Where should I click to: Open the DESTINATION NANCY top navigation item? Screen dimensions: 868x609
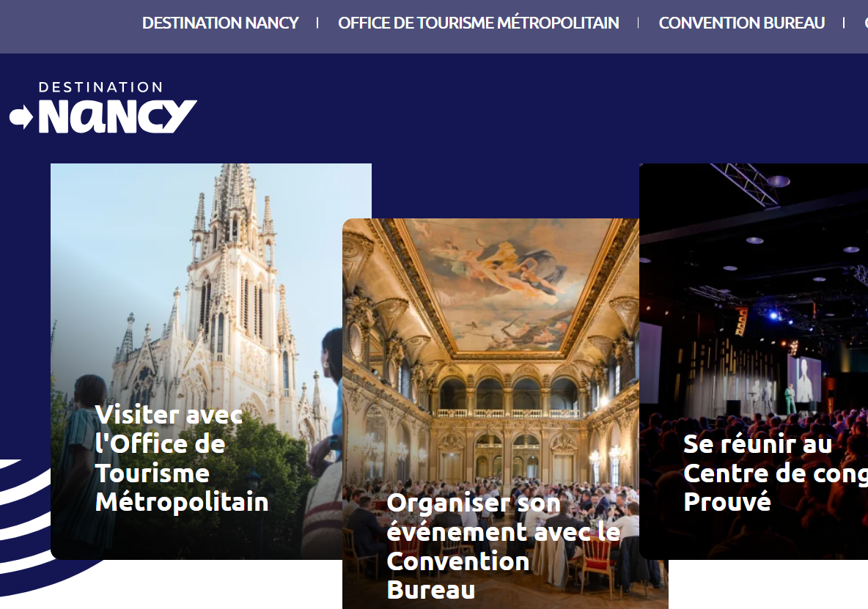tap(221, 23)
